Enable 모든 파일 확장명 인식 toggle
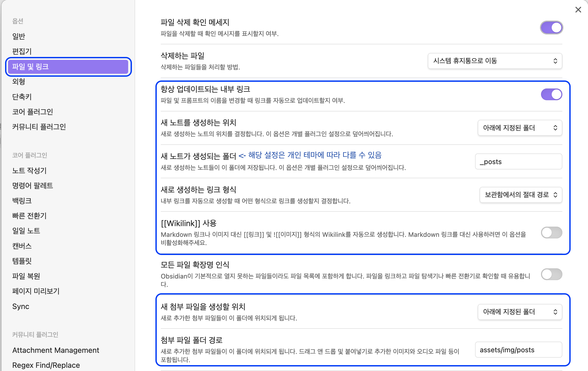Viewport: 588px width, 371px height. pyautogui.click(x=551, y=274)
